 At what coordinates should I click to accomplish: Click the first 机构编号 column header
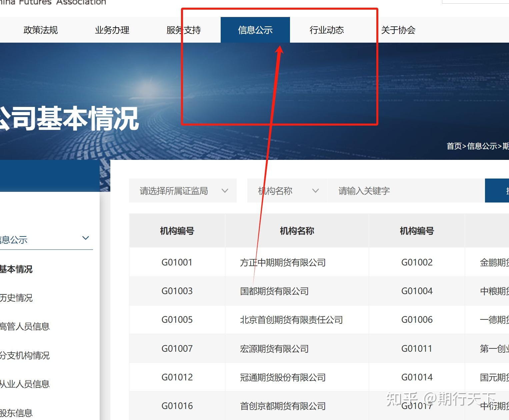[177, 231]
